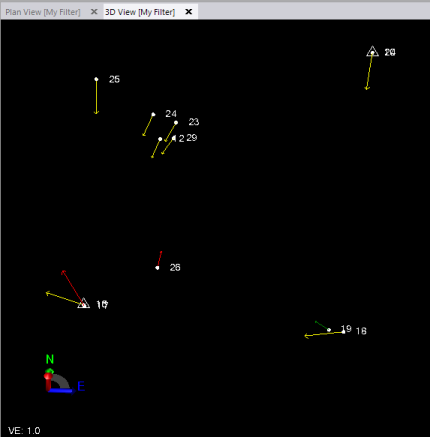Click the triangle control point labeled 17
430x437 pixels.
84,303
